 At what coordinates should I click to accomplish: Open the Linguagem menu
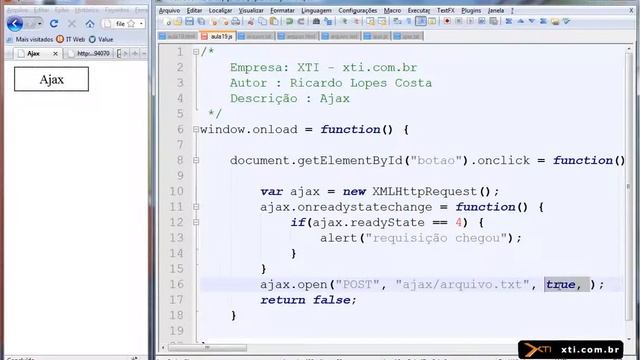[x=316, y=10]
